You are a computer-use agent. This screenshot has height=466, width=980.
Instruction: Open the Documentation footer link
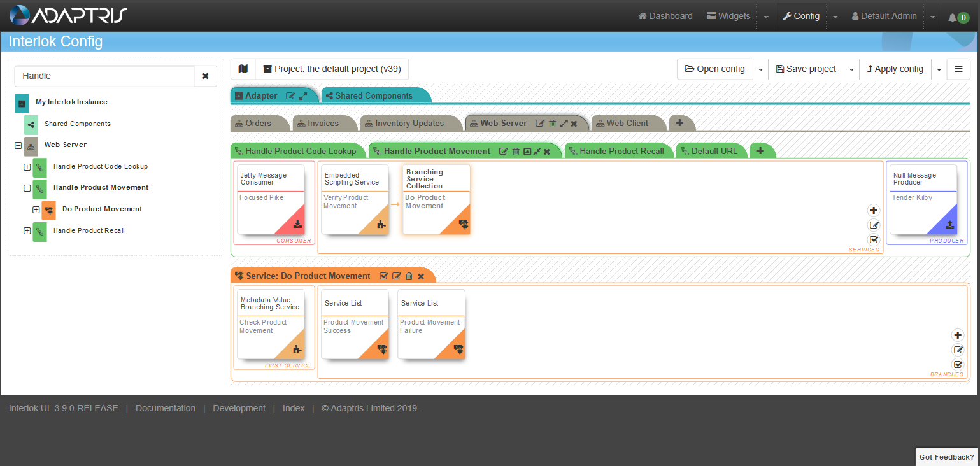tap(166, 408)
